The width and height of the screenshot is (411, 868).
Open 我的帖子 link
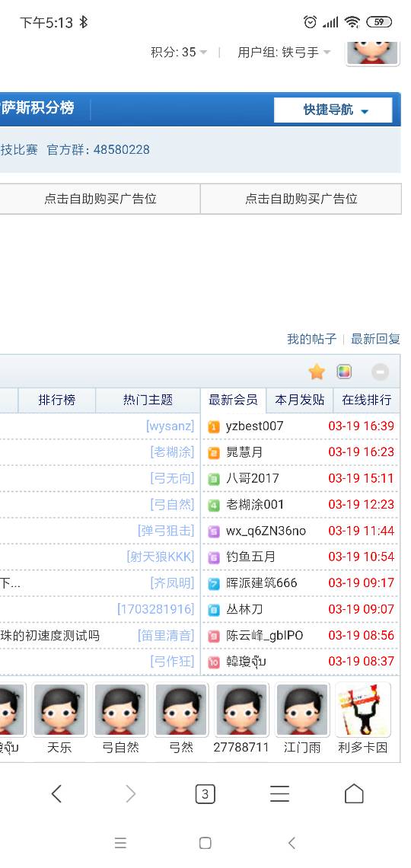(311, 339)
